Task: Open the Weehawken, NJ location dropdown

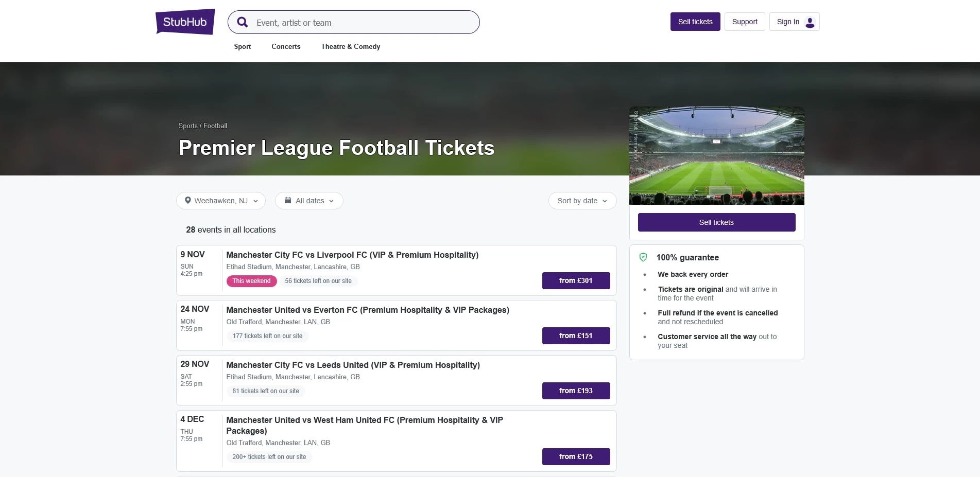Action: point(220,200)
